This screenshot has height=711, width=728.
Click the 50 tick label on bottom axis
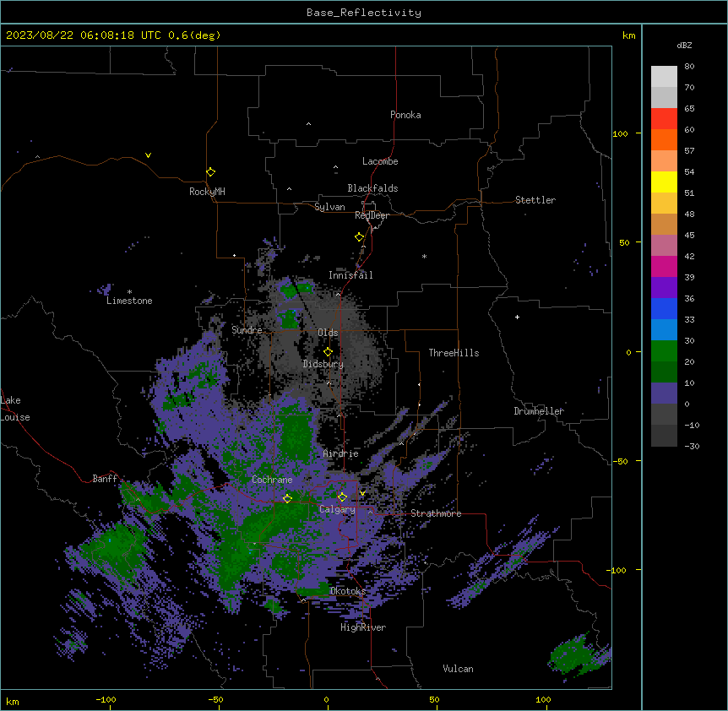[x=434, y=699]
